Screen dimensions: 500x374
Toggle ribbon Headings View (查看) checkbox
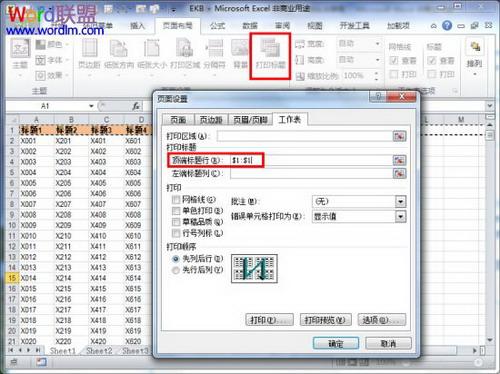[x=432, y=60]
